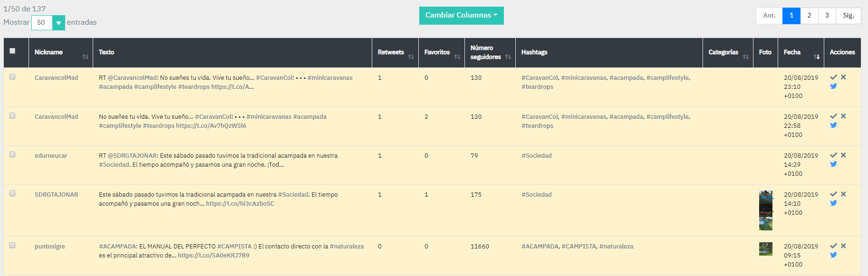Click the date 20/08/2019 09:15 cell
The width and height of the screenshot is (868, 276).
point(801,256)
